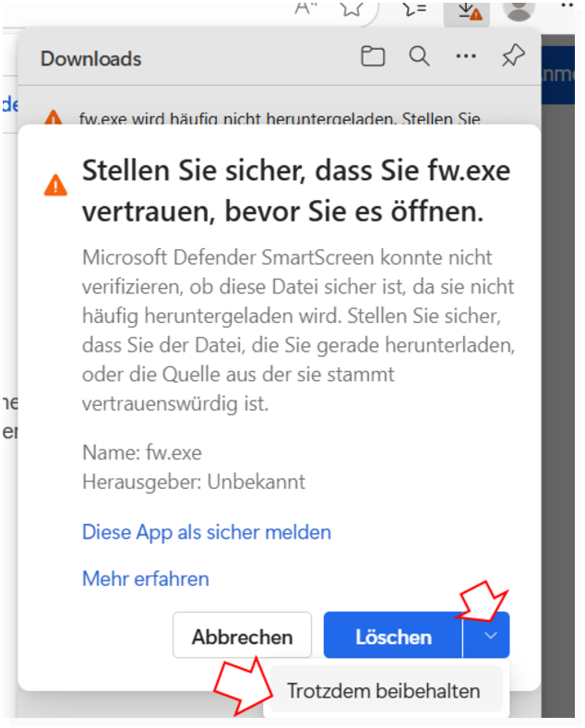
Task: Expand the dropdown arrow next to Löschen
Action: point(486,637)
